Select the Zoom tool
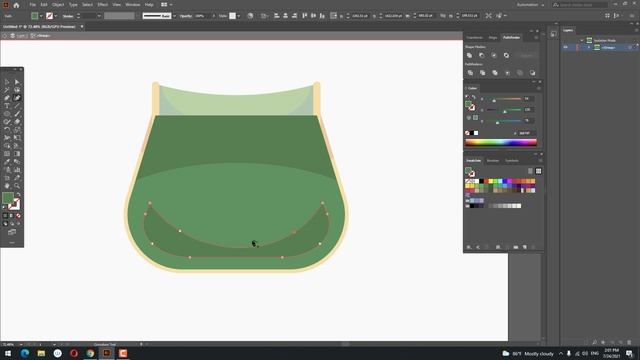This screenshot has width=640, height=360. pos(17,186)
